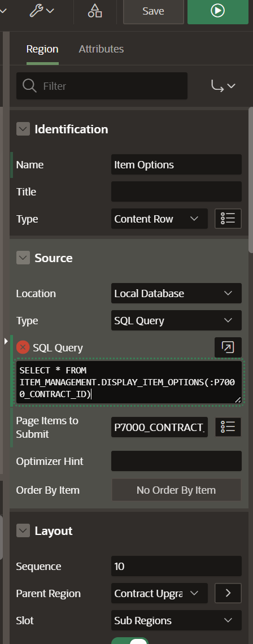The image size is (253, 644).
Task: Click the No Order By Item button
Action: point(176,490)
